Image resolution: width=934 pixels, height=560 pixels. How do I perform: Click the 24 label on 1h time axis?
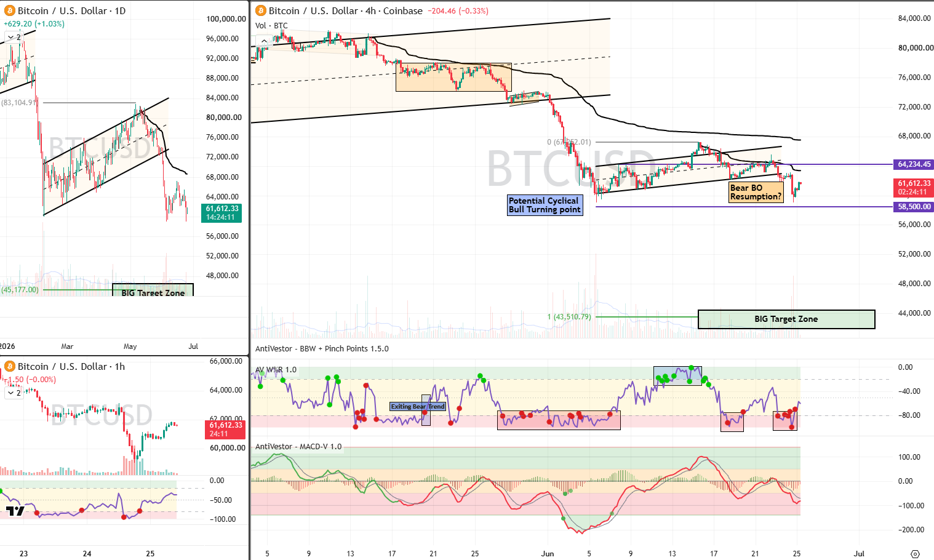pos(87,554)
